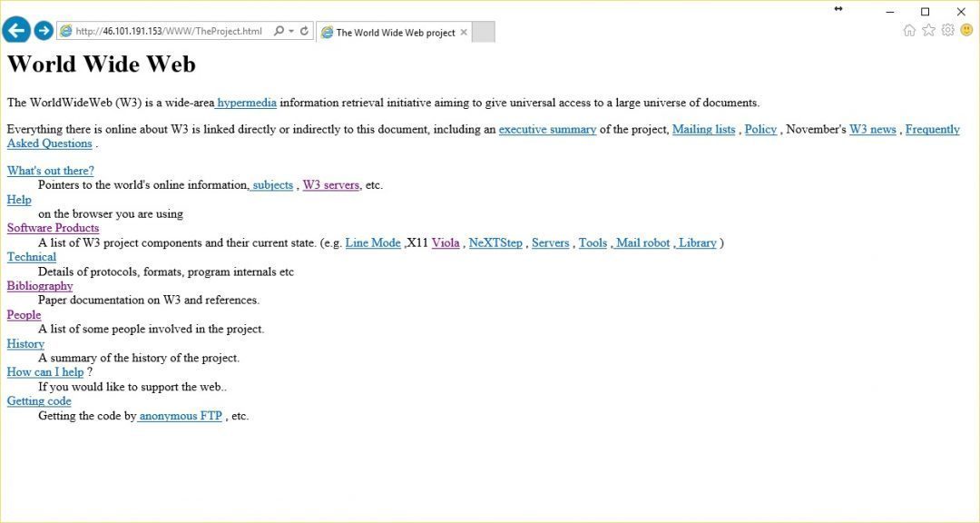
Task: Open the executive summary link
Action: tap(547, 130)
